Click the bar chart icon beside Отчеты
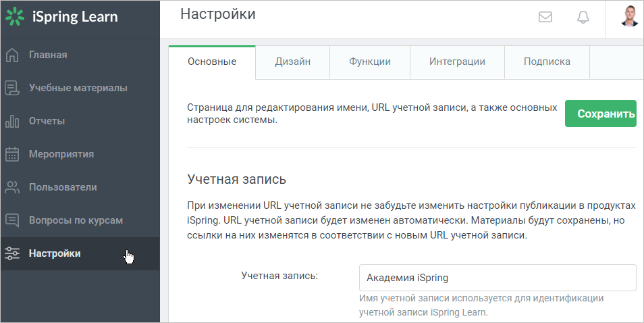 coord(12,121)
